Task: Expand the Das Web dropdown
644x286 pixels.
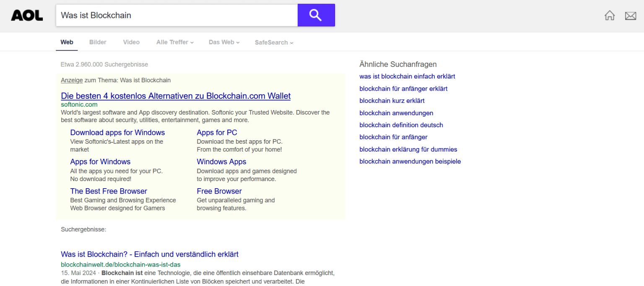Action: pyautogui.click(x=224, y=42)
